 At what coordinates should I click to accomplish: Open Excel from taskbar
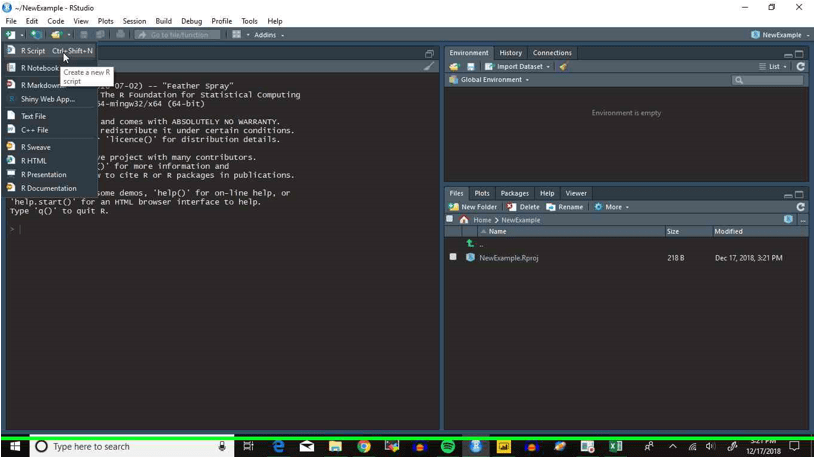616,447
